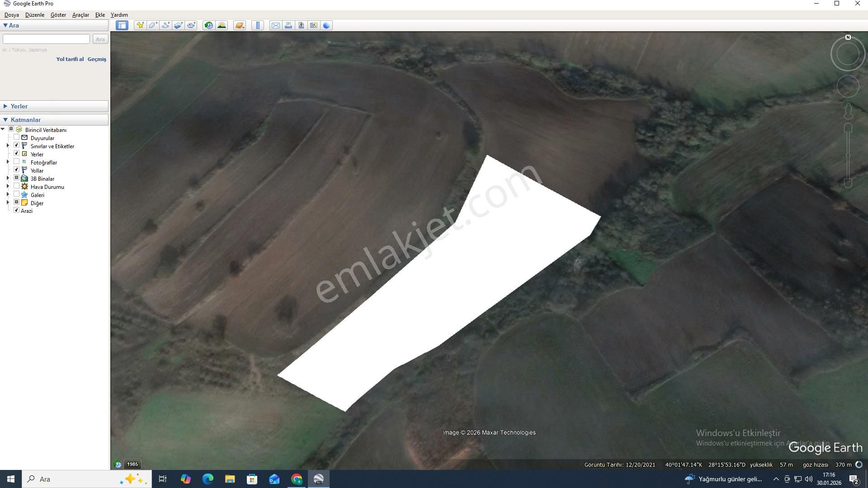Image resolution: width=868 pixels, height=488 pixels.
Task: Enable the Galeri layer checkbox
Action: 17,194
